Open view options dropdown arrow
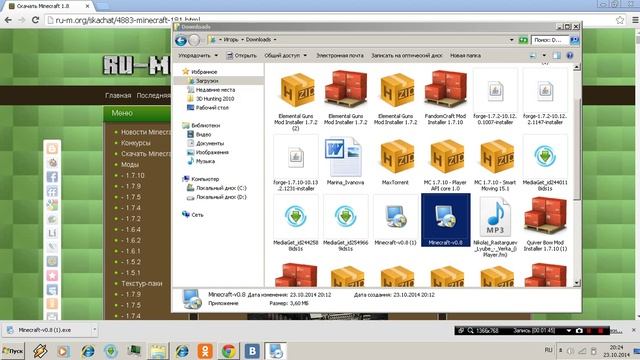This screenshot has height=360, width=640. pyautogui.click(x=544, y=56)
